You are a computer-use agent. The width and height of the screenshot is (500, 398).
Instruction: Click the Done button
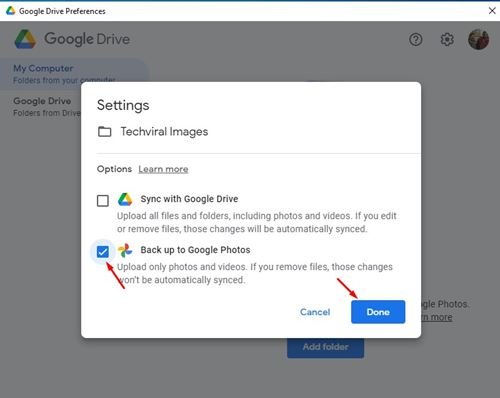tap(378, 312)
